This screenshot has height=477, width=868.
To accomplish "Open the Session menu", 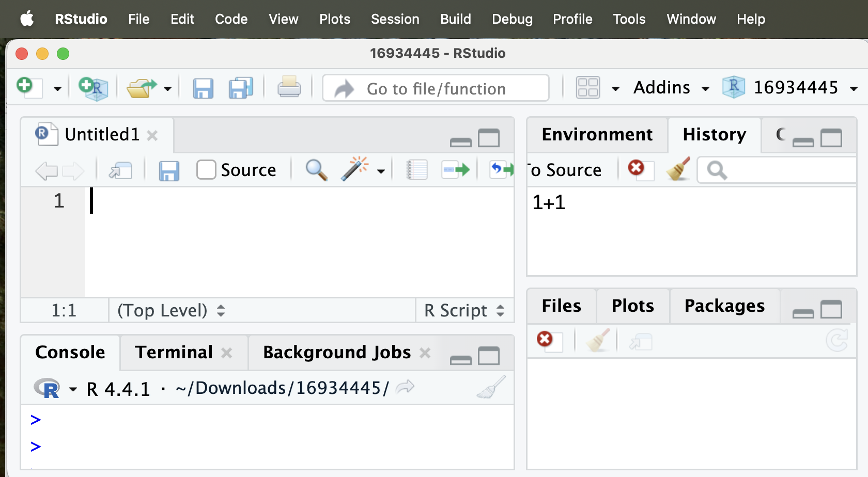I will (x=395, y=19).
